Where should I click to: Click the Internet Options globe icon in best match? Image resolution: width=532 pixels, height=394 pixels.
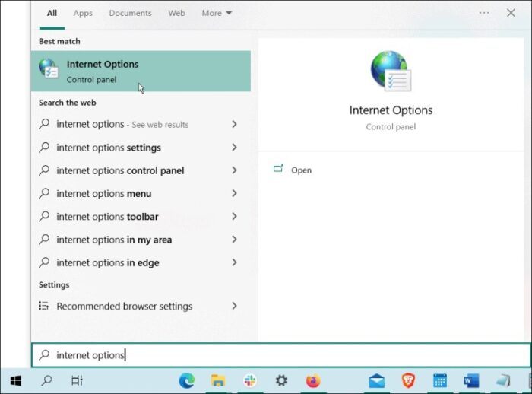(48, 68)
